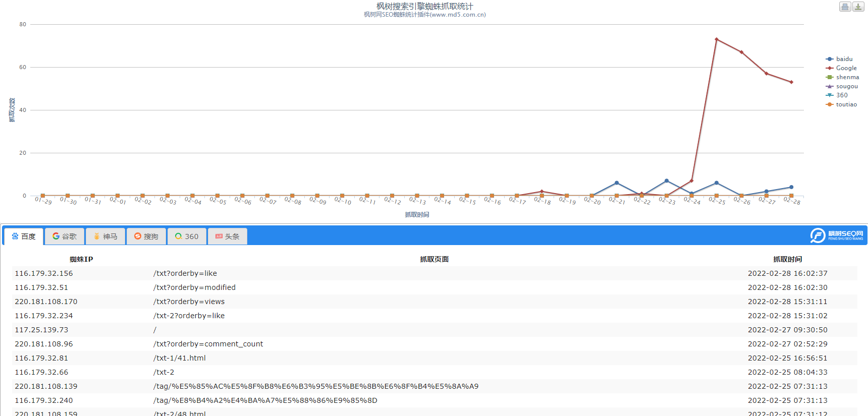This screenshot has height=416, width=868.
Task: Click the subtitle with www.md5.com.cn
Action: point(425,15)
